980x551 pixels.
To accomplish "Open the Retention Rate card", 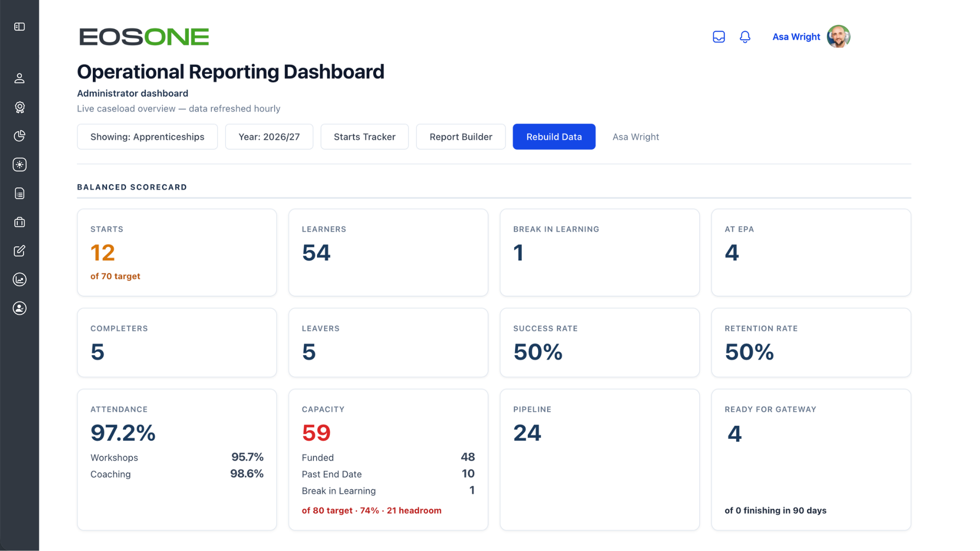I will click(811, 342).
